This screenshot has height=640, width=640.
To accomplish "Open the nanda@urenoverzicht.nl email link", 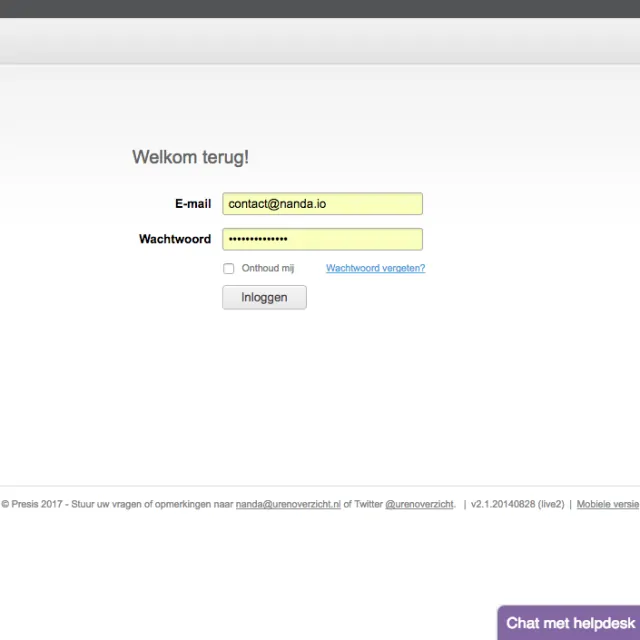I will click(x=288, y=504).
